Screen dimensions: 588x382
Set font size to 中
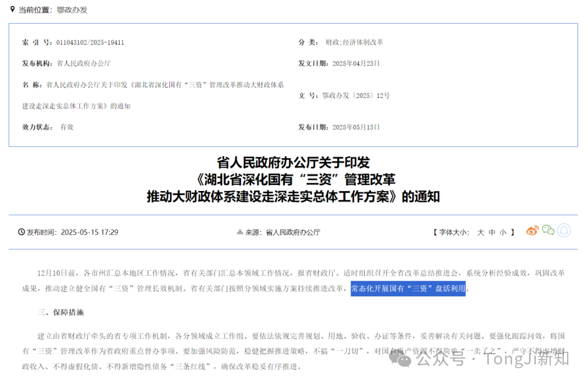pyautogui.click(x=492, y=233)
